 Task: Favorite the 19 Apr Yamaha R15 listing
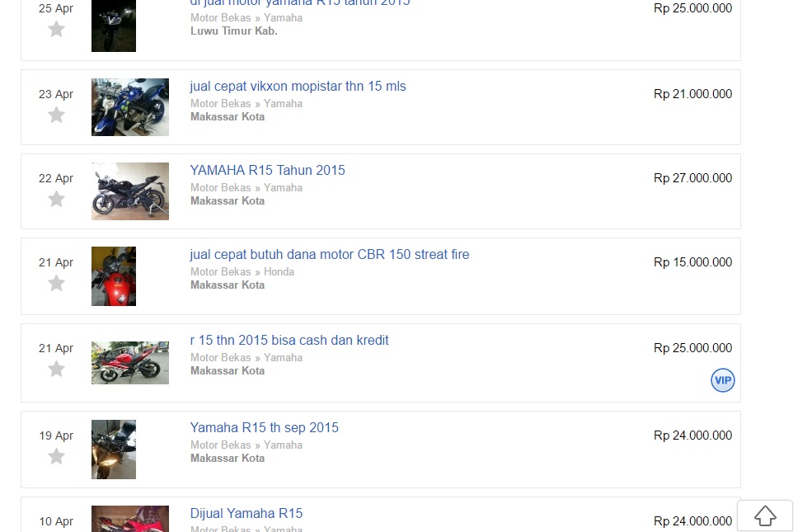[x=56, y=456]
